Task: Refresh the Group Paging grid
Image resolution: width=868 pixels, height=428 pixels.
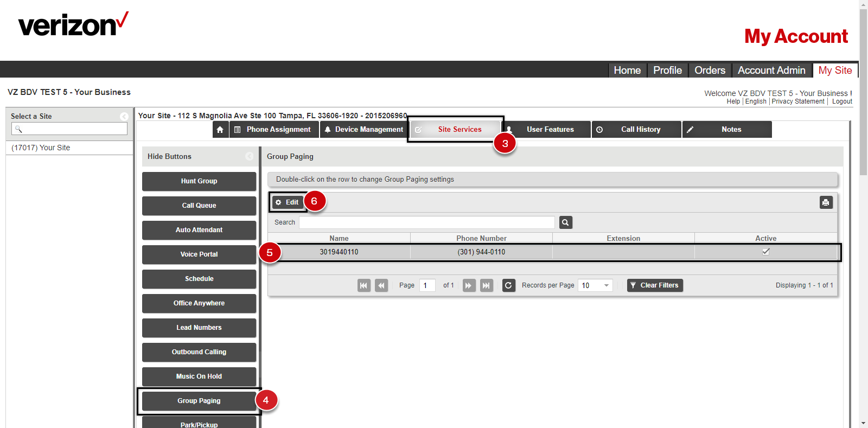Action: click(x=508, y=285)
